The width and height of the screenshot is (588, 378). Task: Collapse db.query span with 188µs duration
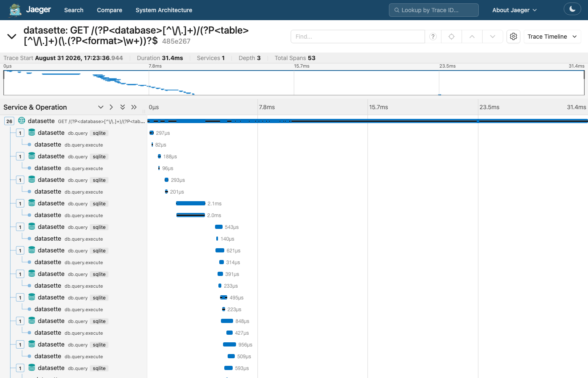click(x=20, y=156)
